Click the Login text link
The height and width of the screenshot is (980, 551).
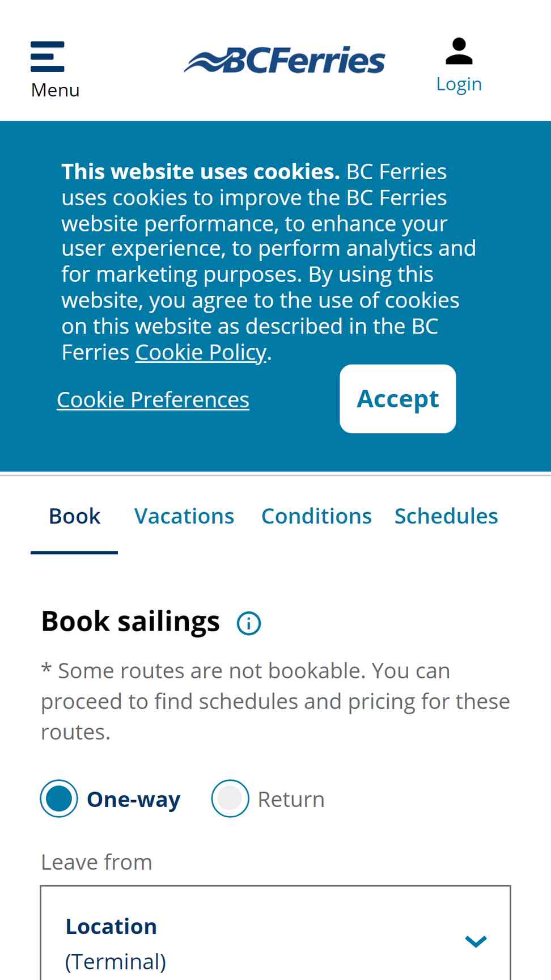pos(459,84)
